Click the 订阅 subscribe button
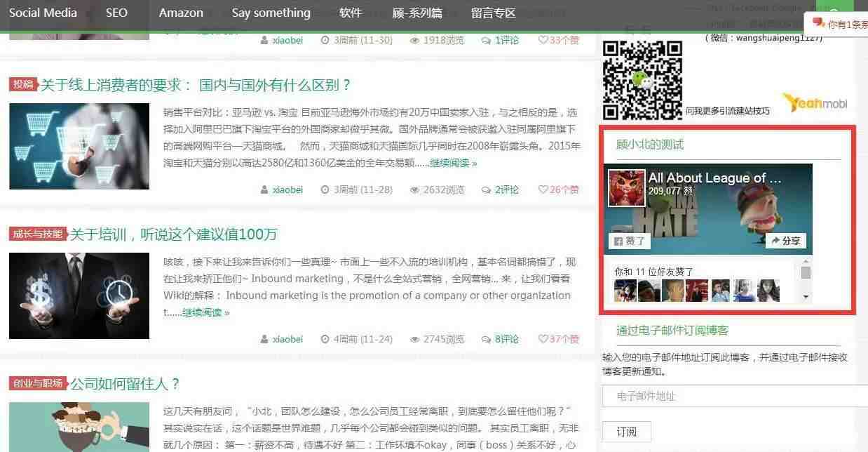Viewport: 868px width, 452px height. point(627,432)
